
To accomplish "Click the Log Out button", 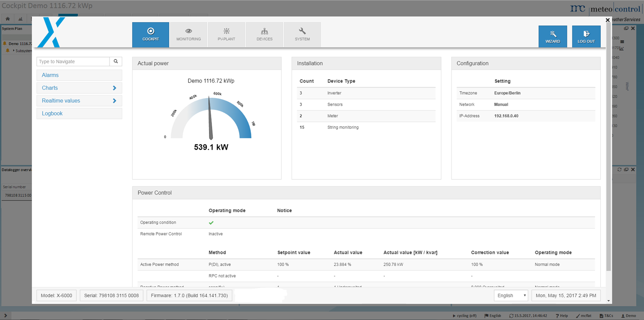I will 586,36.
